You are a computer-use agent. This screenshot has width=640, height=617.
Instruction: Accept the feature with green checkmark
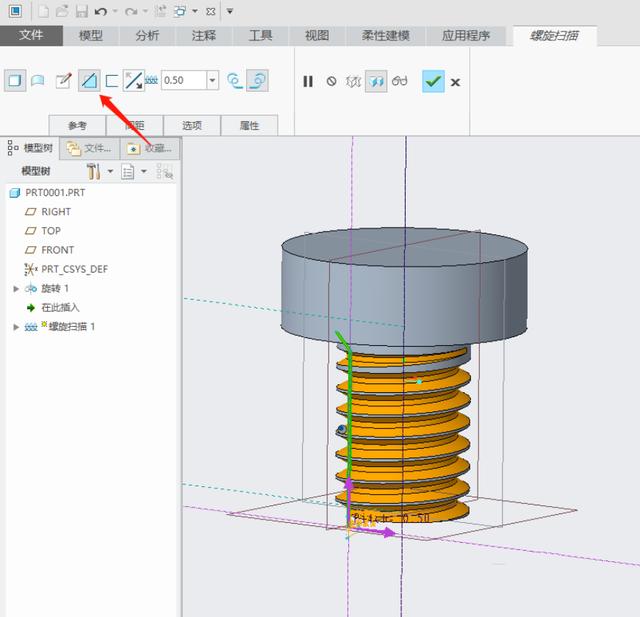point(433,81)
